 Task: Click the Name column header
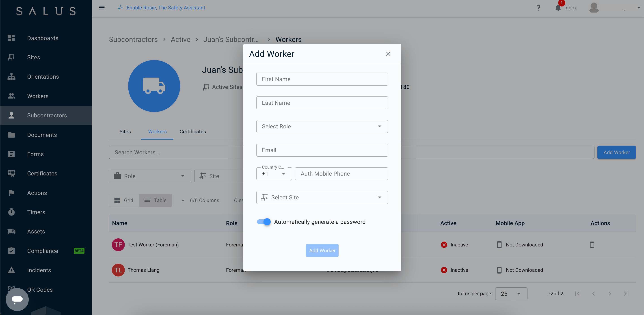coord(120,223)
